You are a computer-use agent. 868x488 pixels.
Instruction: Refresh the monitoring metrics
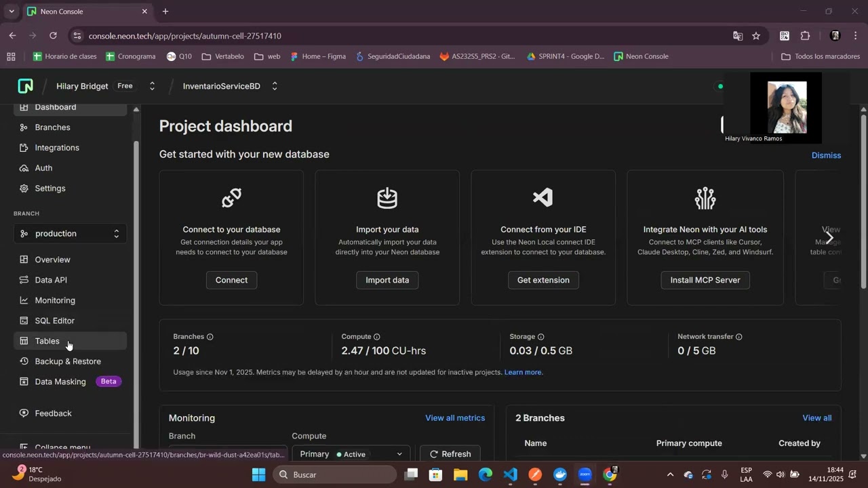click(450, 454)
